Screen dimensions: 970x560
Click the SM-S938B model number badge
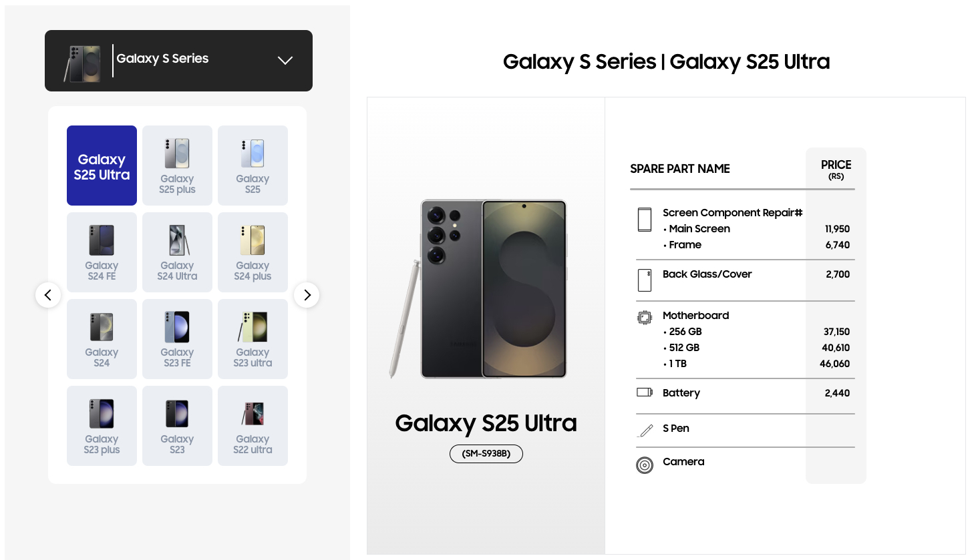[x=486, y=454]
